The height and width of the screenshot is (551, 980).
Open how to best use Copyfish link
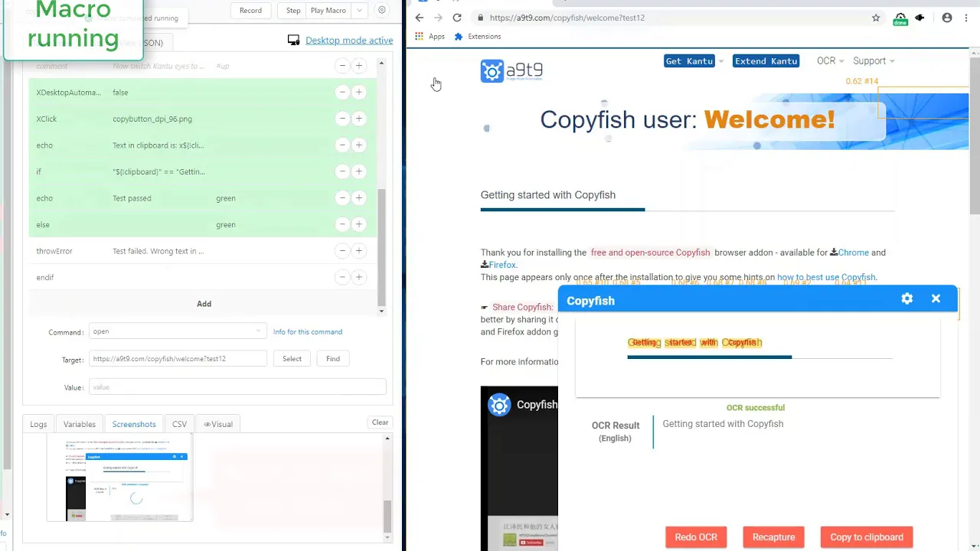click(x=826, y=277)
